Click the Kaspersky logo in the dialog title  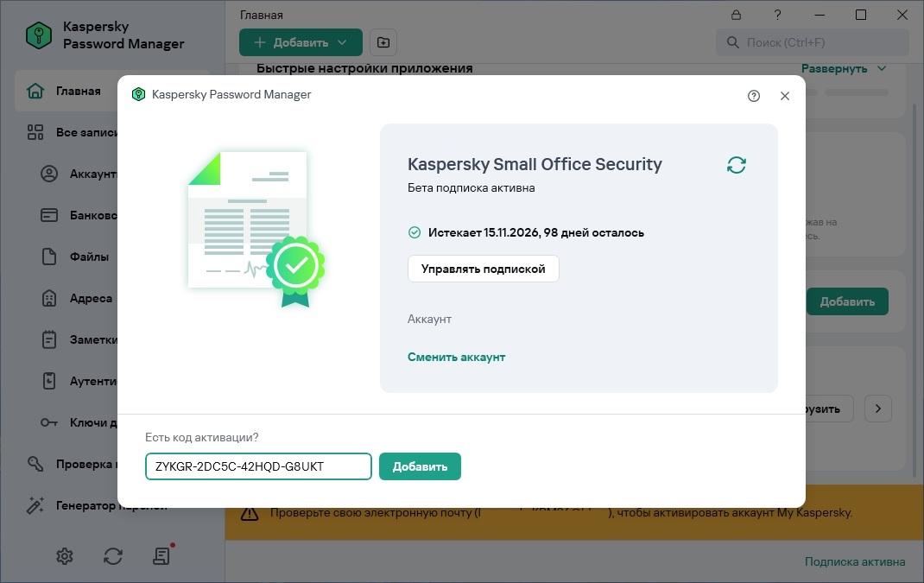[x=138, y=94]
